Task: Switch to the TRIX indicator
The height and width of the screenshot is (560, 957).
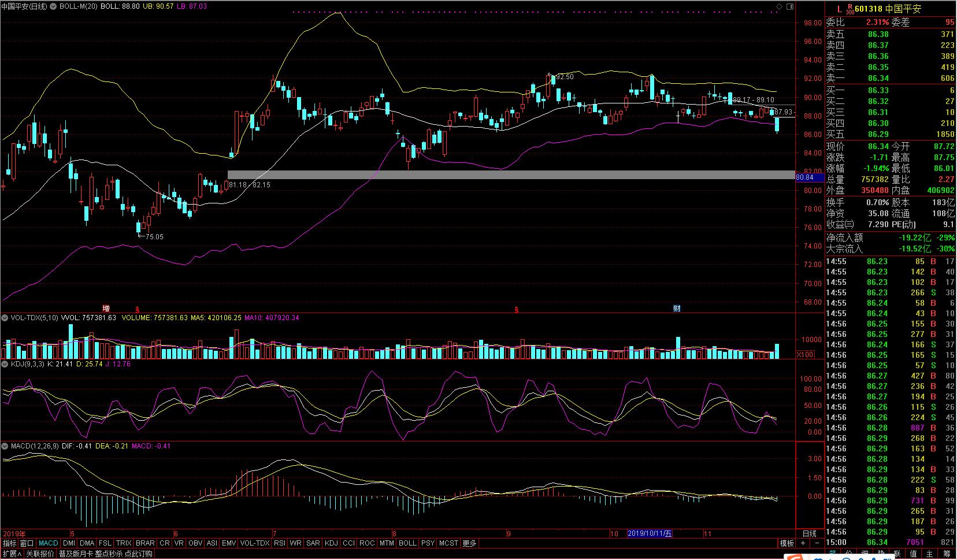Action: click(x=124, y=543)
